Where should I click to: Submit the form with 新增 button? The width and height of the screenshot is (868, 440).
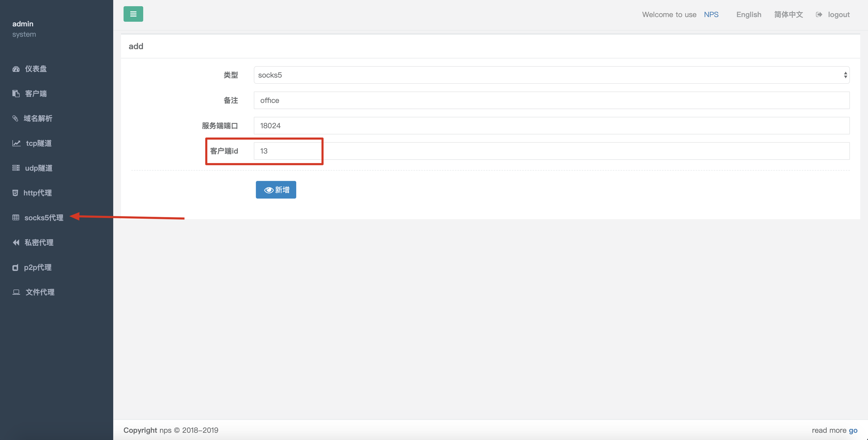coord(276,190)
